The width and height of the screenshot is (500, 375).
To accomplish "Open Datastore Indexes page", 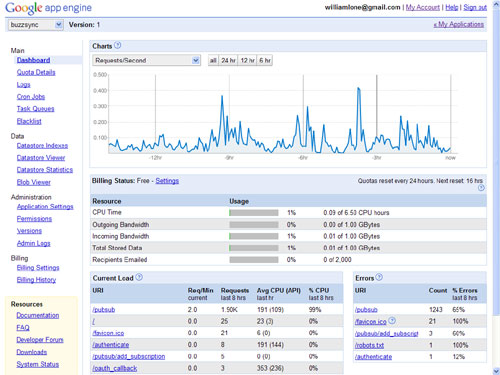I will click(42, 146).
